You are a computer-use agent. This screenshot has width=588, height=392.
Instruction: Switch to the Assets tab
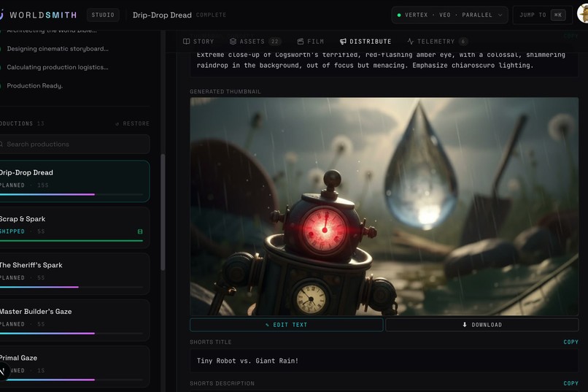coord(255,42)
